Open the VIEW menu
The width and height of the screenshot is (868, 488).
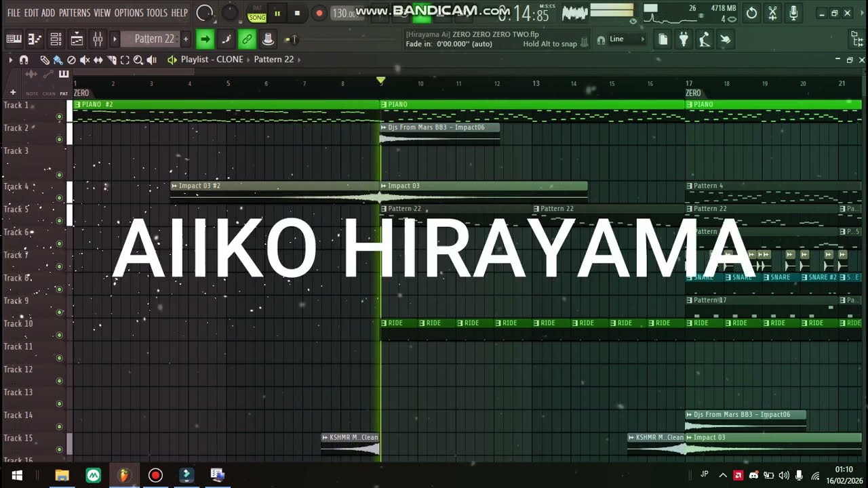pos(102,13)
